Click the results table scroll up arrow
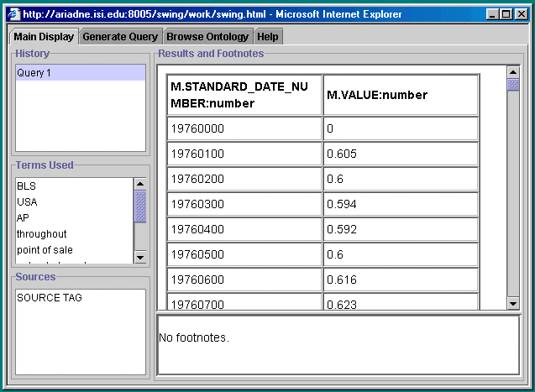535x392 pixels. point(513,71)
